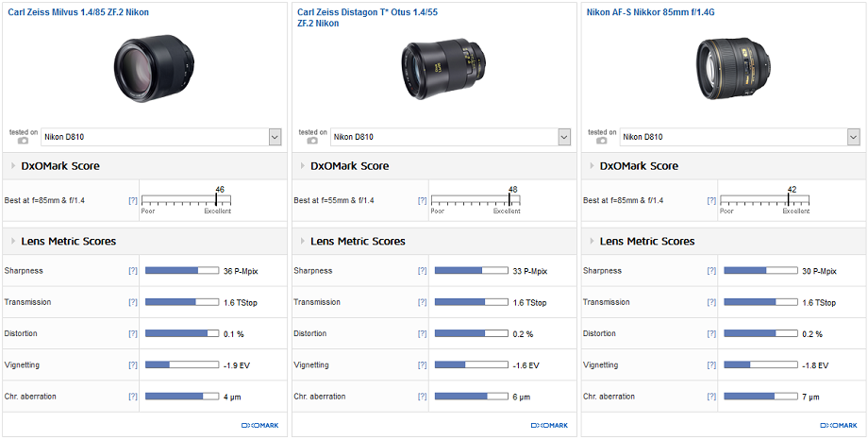Image resolution: width=868 pixels, height=440 pixels.
Task: Select Milvus '-1.9 EV' vignetting value
Action: (x=237, y=365)
